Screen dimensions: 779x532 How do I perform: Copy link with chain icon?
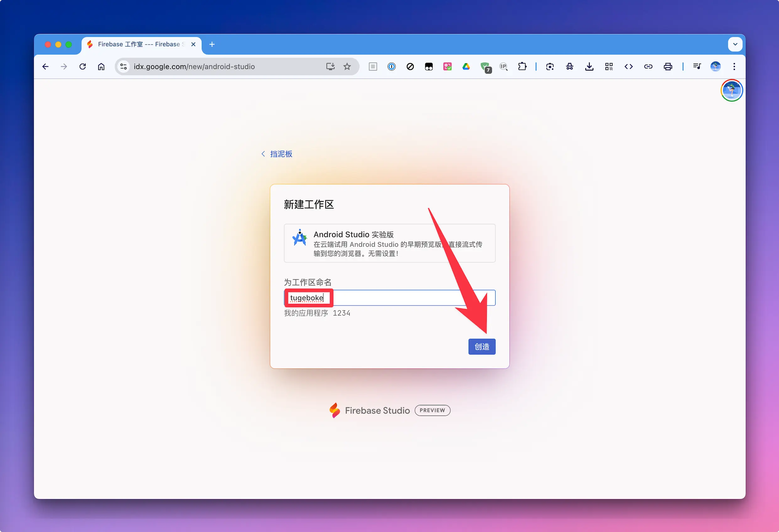click(648, 67)
